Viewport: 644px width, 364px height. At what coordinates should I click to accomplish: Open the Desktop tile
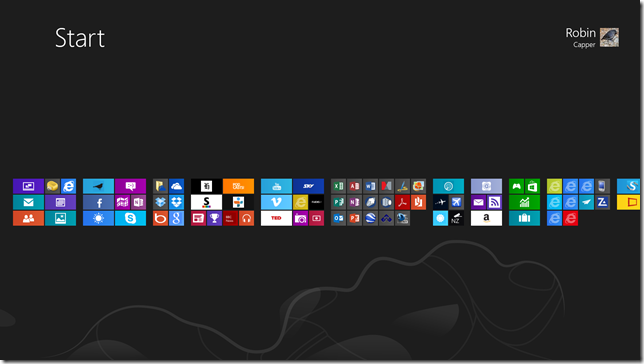[x=28, y=186]
